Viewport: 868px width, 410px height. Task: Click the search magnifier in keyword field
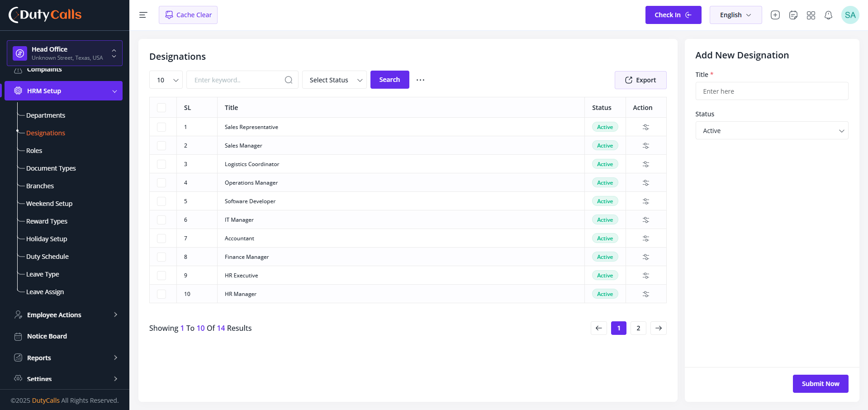[288, 80]
